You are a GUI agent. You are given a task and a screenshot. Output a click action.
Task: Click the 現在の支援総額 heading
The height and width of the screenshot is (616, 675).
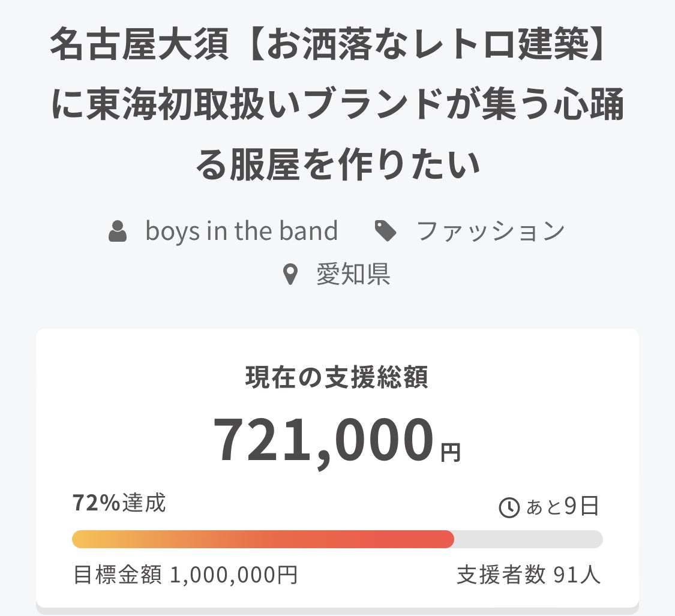337,378
